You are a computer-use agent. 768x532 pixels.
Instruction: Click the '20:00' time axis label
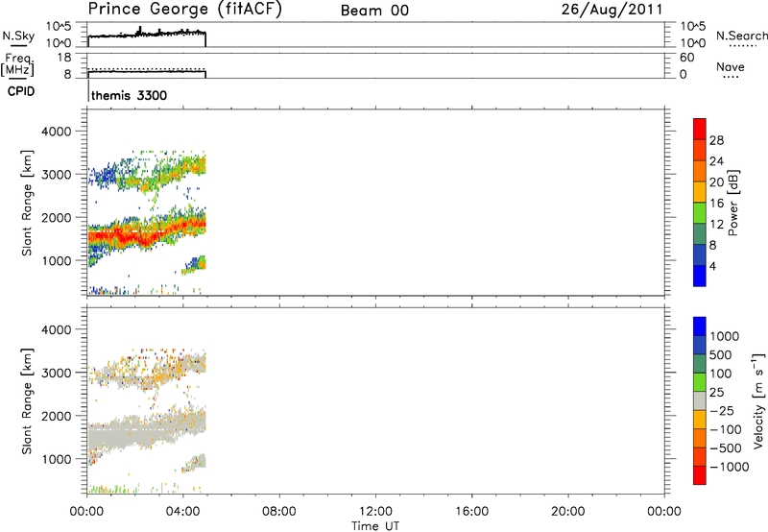coord(568,512)
